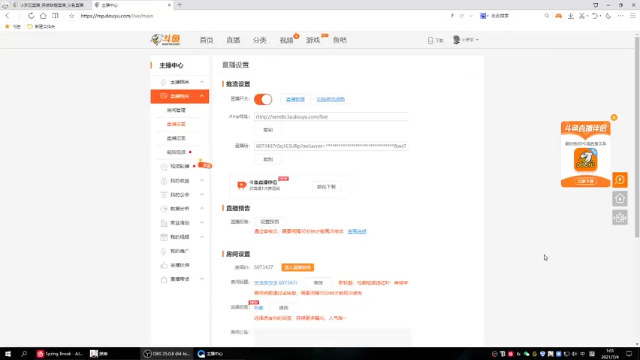This screenshot has height=360, width=640.
Task: Open the three-dot more tools icon
Action: tap(620, 16)
